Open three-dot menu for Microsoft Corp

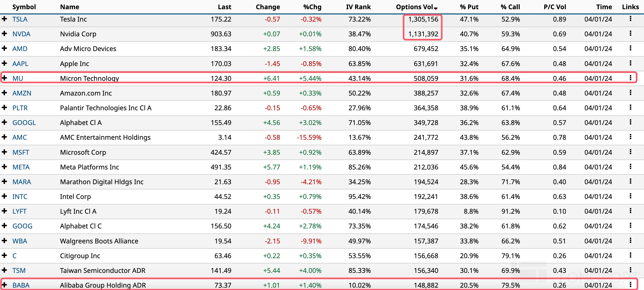[630, 152]
